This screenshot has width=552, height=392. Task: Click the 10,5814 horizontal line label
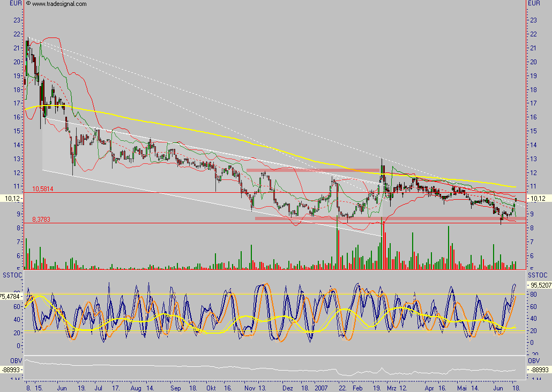(x=42, y=189)
